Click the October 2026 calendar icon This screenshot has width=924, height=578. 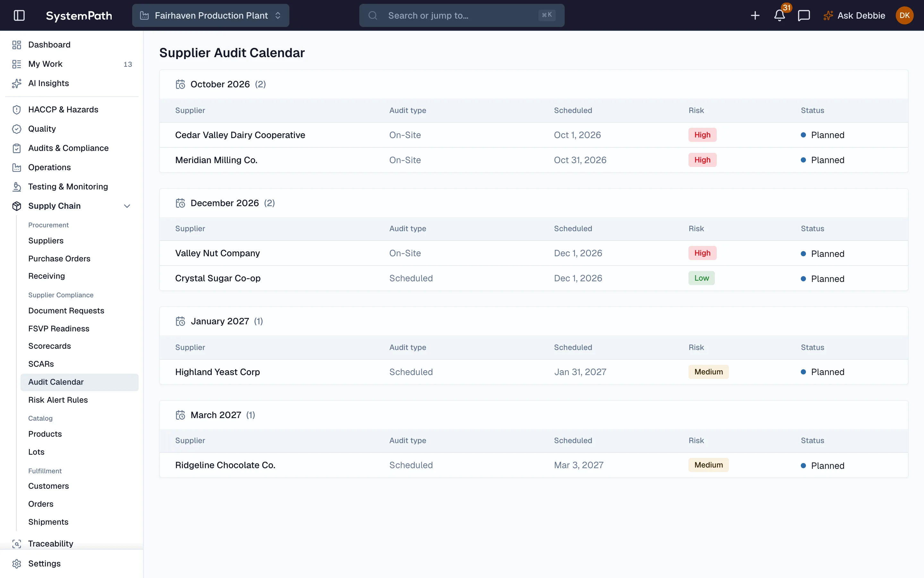point(180,84)
